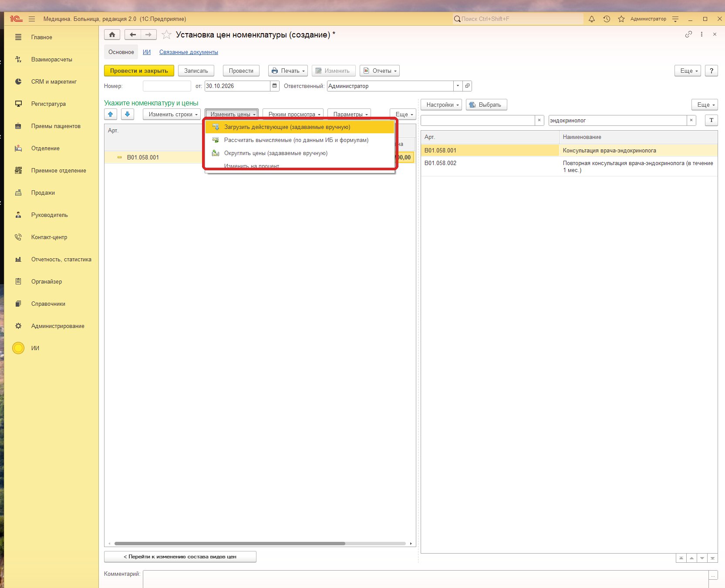The image size is (725, 588).
Task: Click 'Провести и закрыть' button
Action: (139, 71)
